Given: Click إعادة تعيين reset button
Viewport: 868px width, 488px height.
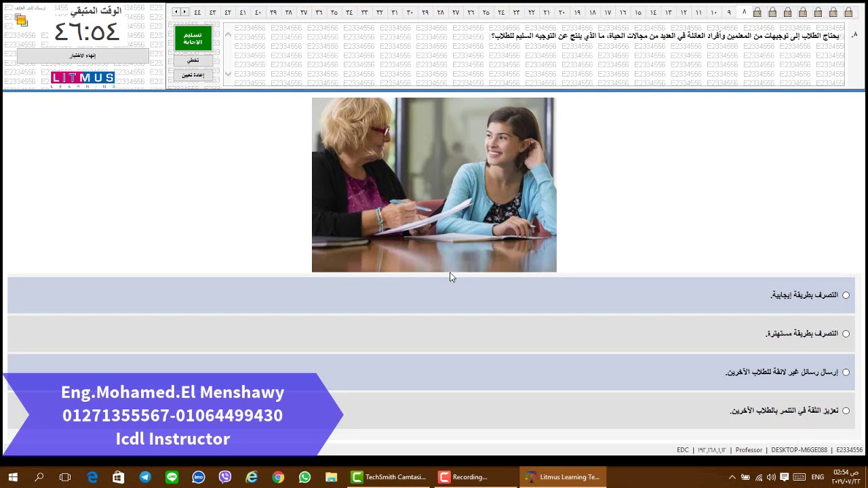Looking at the screenshot, I should (193, 75).
